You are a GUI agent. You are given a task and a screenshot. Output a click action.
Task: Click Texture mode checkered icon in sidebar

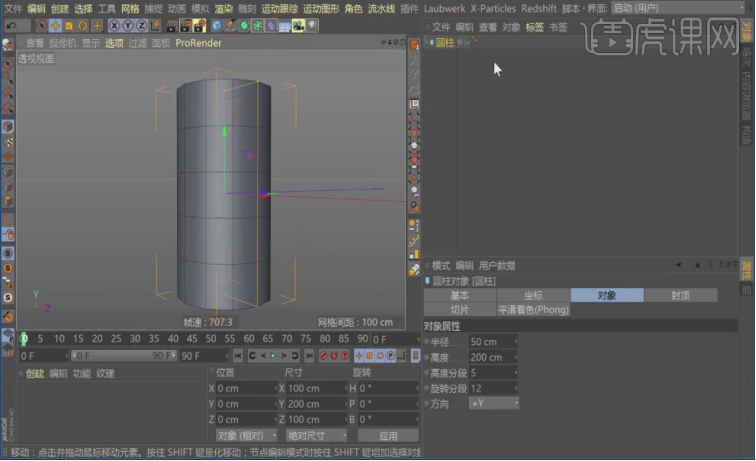[x=8, y=142]
